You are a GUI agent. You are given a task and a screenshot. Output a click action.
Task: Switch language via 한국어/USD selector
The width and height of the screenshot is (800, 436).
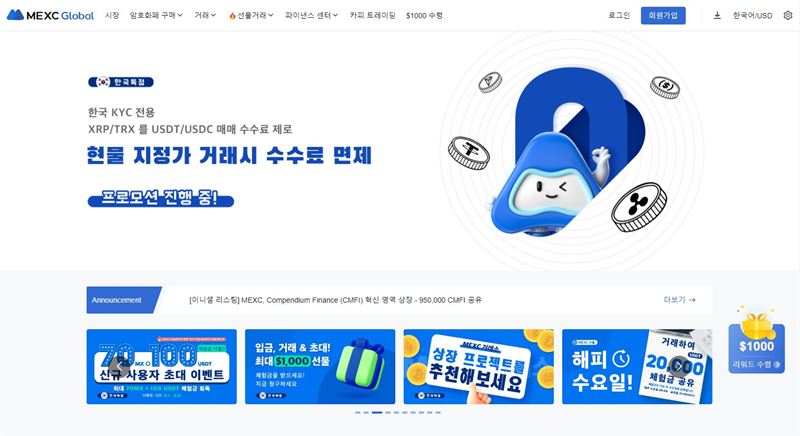pyautogui.click(x=752, y=16)
